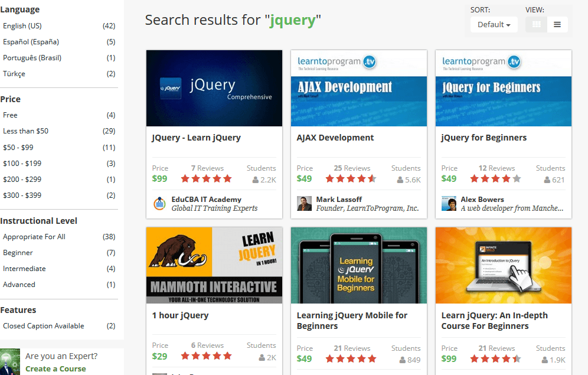Filter by Less than $50

[59, 131]
